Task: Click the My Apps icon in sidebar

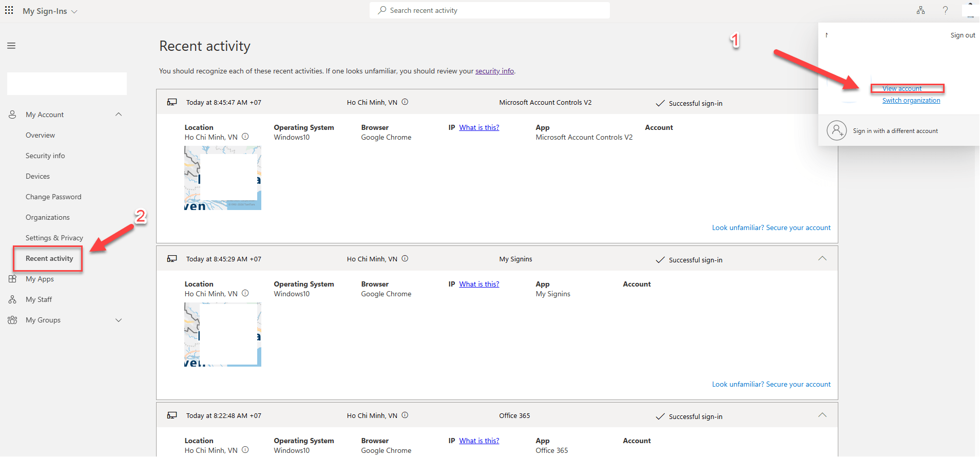Action: click(12, 279)
